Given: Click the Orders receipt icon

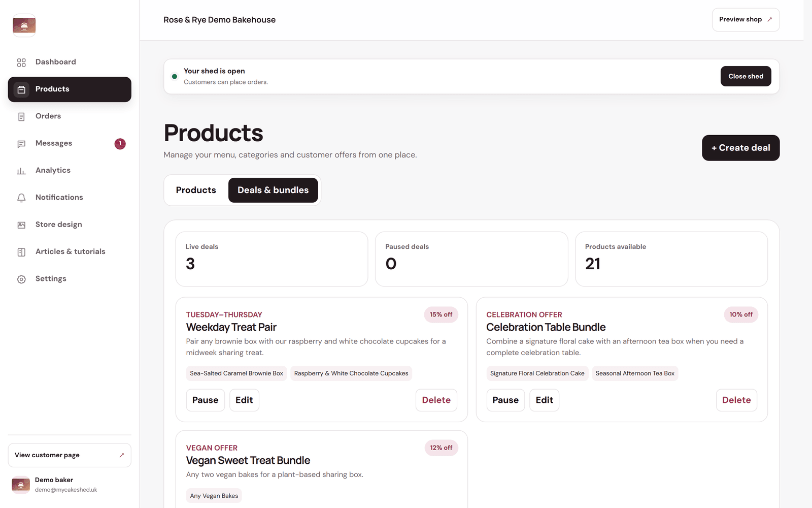Looking at the screenshot, I should point(21,117).
